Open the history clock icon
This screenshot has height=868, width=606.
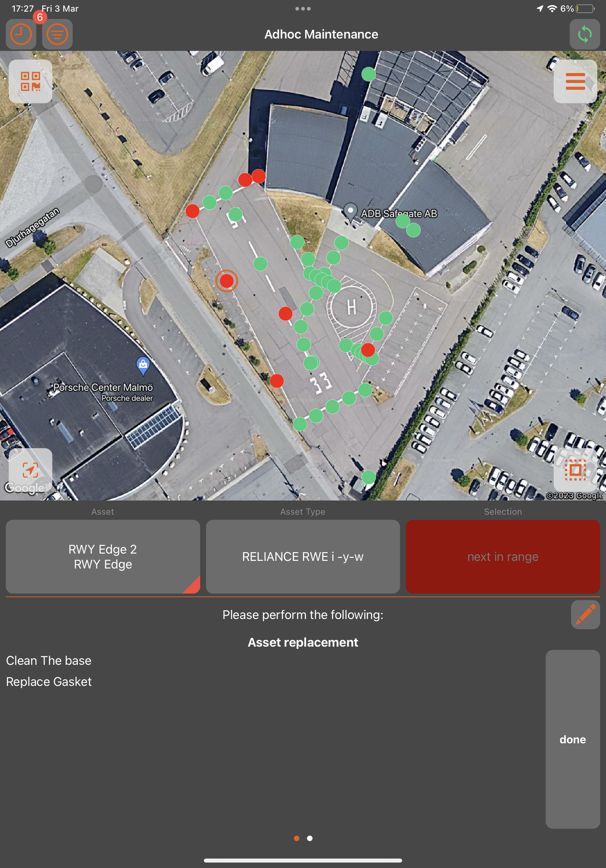click(21, 35)
